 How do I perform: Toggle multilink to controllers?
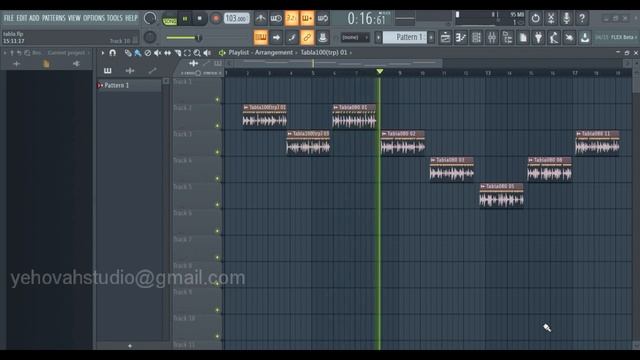tap(307, 38)
